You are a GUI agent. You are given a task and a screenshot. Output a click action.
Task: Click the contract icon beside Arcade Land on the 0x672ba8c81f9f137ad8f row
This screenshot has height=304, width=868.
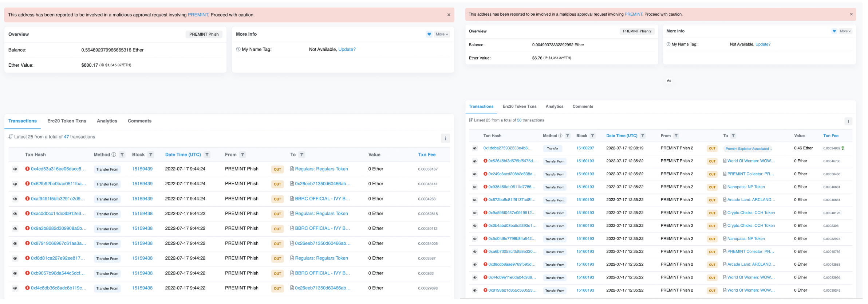[725, 200]
